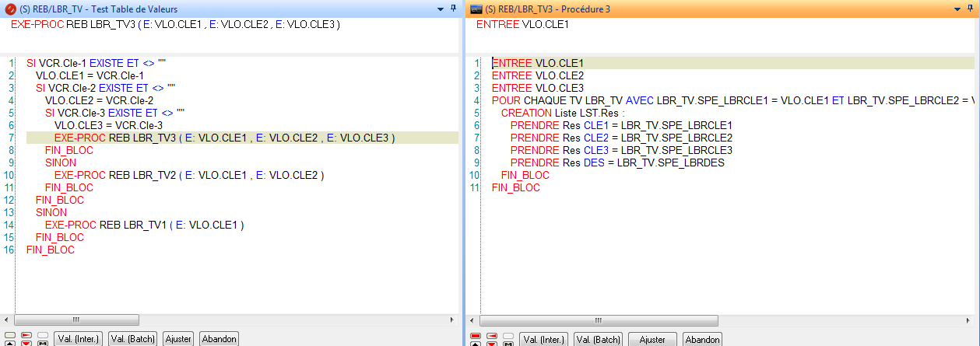Screen dimensions: 980x346
Task: Click the first blank icon in left panel footer
Action: [9, 335]
